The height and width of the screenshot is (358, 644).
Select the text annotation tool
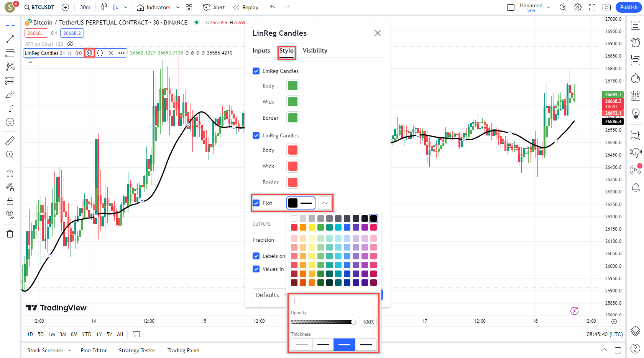(x=10, y=108)
